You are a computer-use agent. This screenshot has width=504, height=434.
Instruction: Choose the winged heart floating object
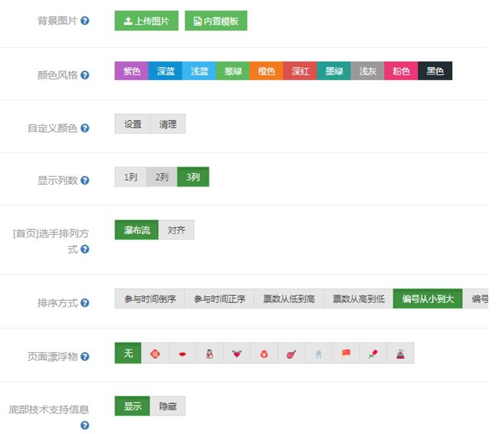(x=236, y=353)
